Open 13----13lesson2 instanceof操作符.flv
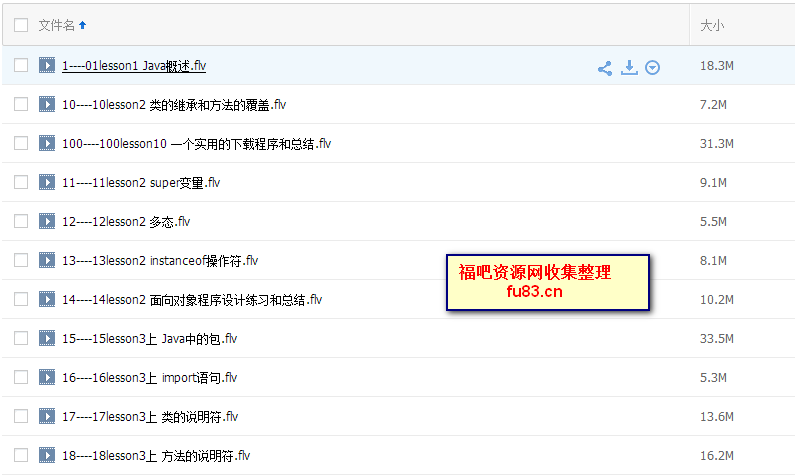The width and height of the screenshot is (795, 475). click(x=160, y=261)
